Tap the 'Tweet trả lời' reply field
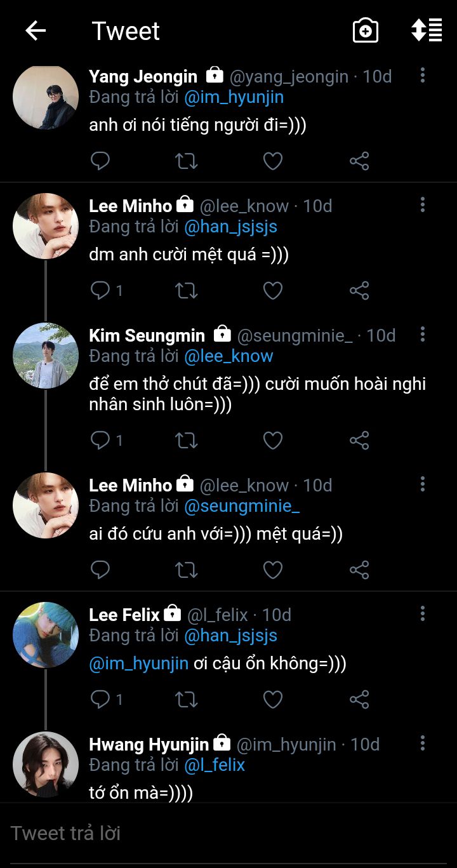This screenshot has height=868, width=457. 190,833
